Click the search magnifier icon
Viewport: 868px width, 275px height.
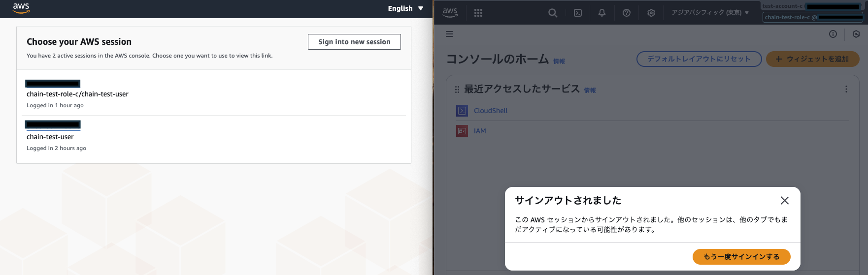pos(553,13)
